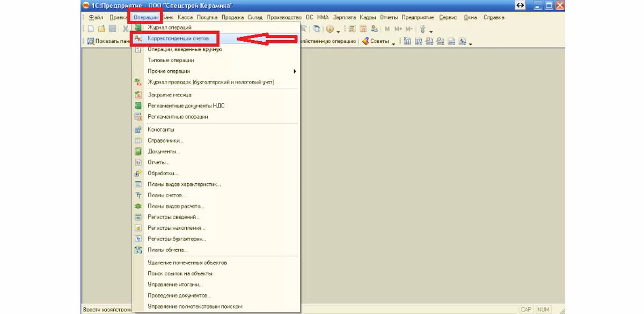The height and width of the screenshot is (314, 644).
Task: Open the Продажа menu
Action: tap(233, 17)
